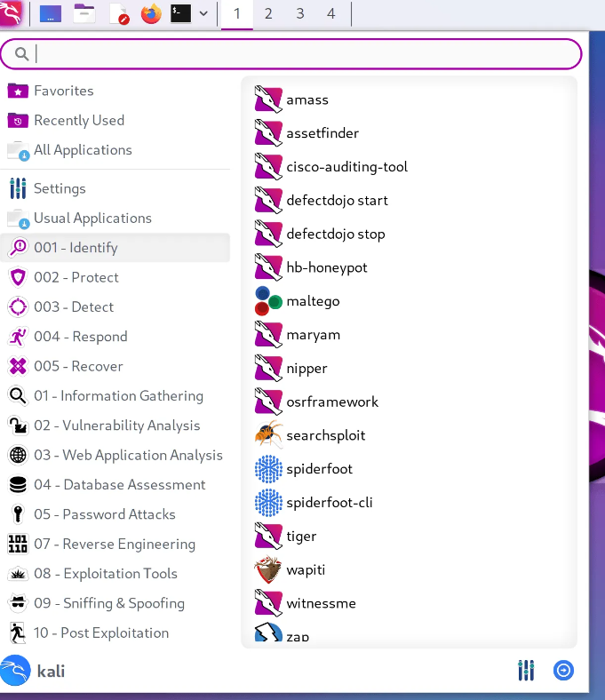
Task: Open 08 - Exploitation Tools category
Action: point(115,573)
